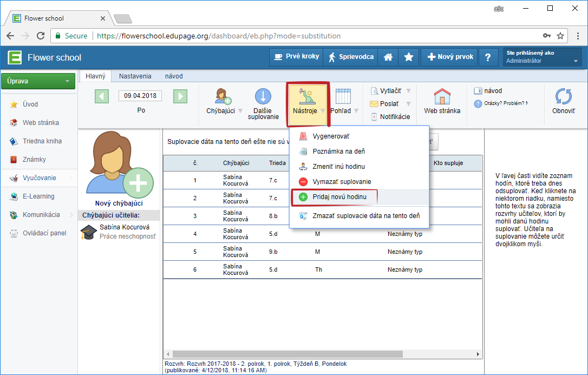
Task: Expand the Komunikácia sidebar submenu
Action: (71, 215)
